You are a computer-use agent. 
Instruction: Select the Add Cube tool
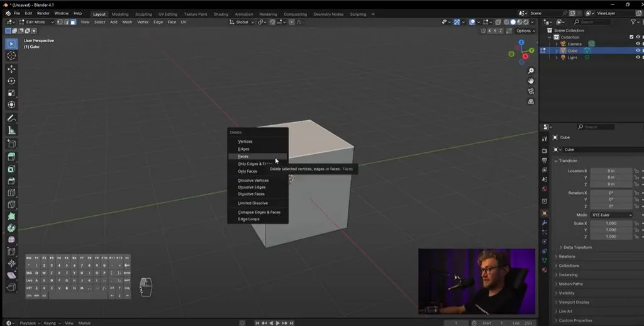(x=11, y=144)
